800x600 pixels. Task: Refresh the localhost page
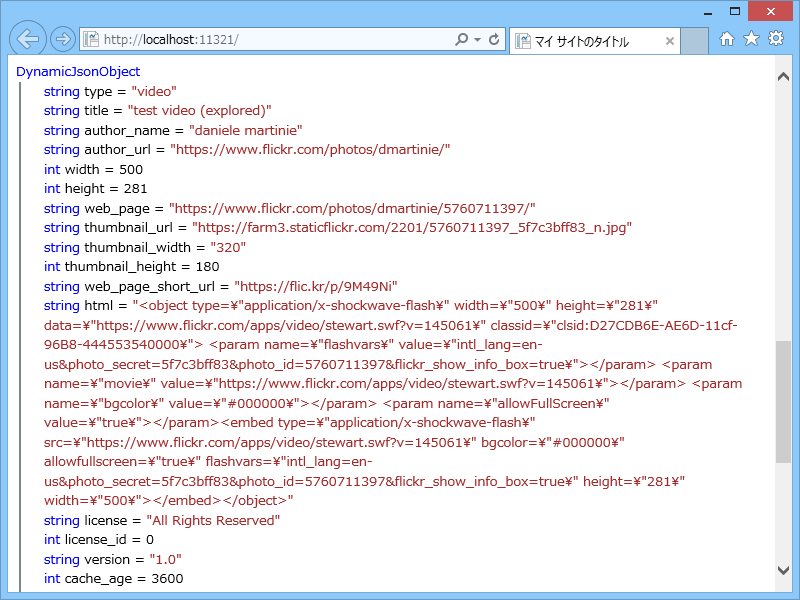[494, 39]
